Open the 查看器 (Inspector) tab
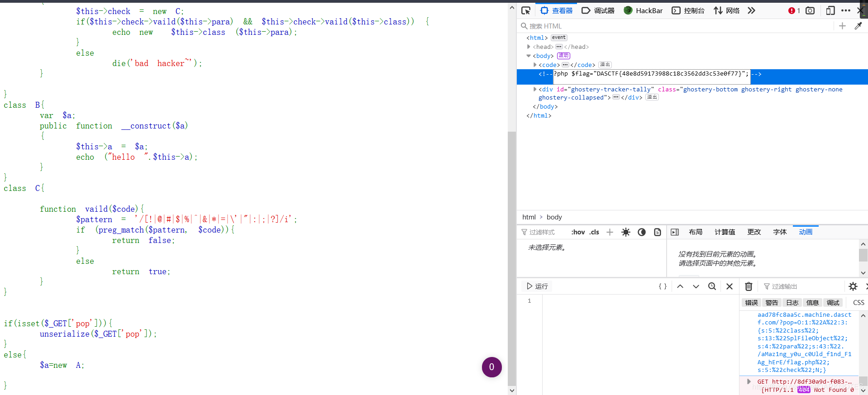 click(557, 10)
